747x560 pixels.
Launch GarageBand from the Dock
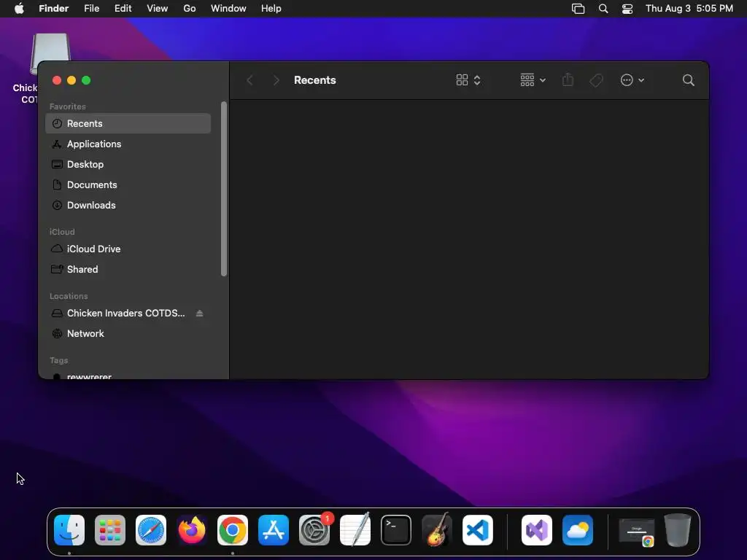tap(437, 530)
